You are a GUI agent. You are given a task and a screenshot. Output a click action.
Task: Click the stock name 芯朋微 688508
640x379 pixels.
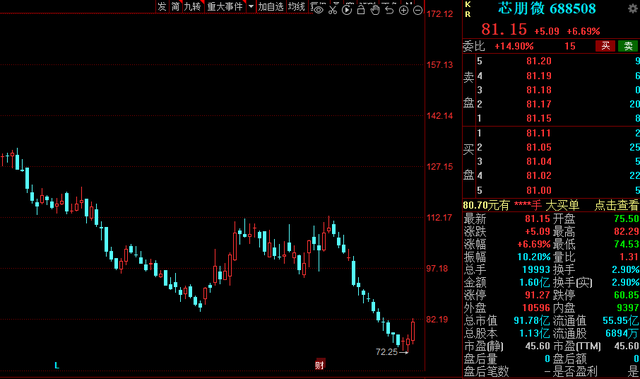click(547, 8)
